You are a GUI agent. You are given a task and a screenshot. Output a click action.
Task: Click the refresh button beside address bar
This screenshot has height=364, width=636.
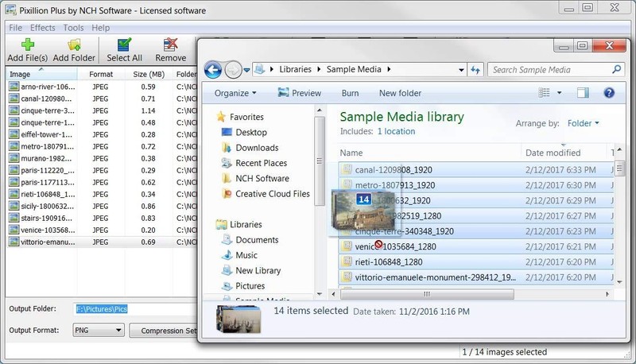pyautogui.click(x=475, y=70)
